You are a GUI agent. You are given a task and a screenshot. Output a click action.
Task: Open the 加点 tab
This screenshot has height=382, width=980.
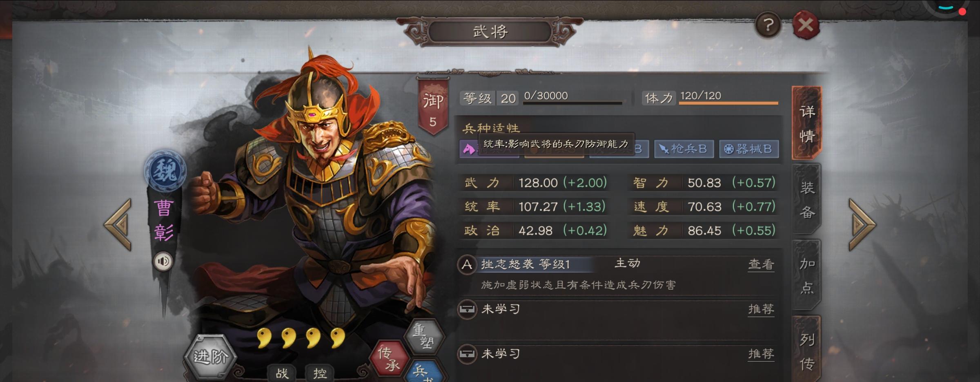coord(807,276)
